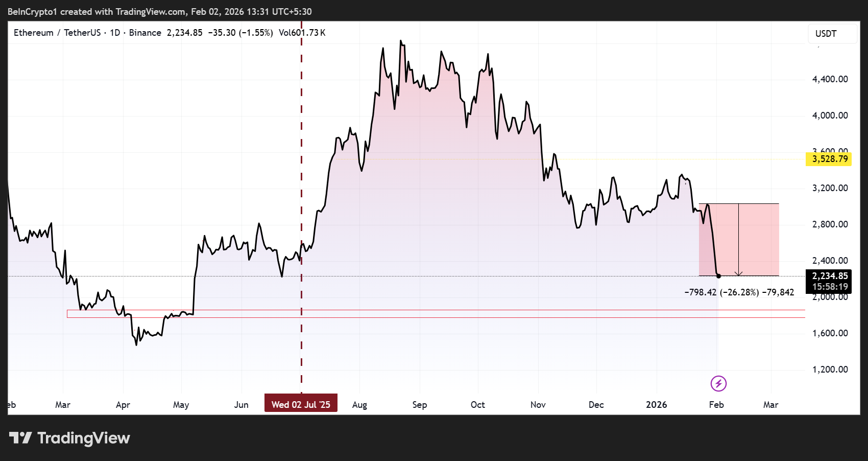Click the current price label 2,234.85

[830, 276]
